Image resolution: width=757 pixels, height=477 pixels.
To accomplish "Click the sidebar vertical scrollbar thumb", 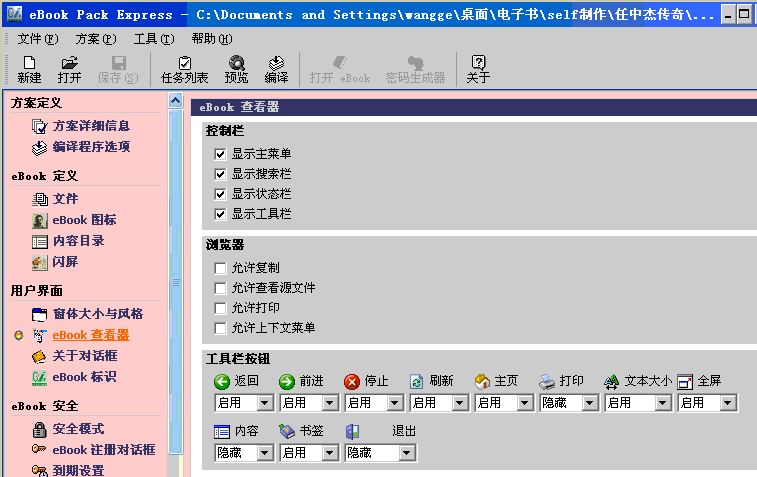I will [176, 282].
